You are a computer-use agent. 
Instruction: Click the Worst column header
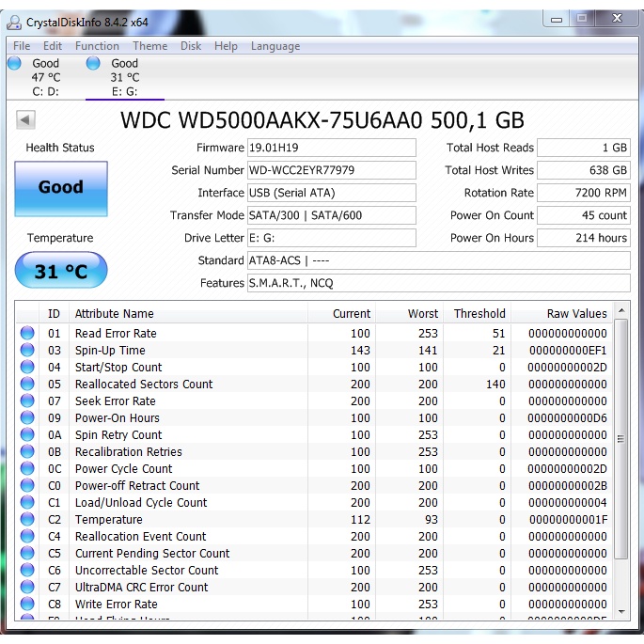coord(410,314)
